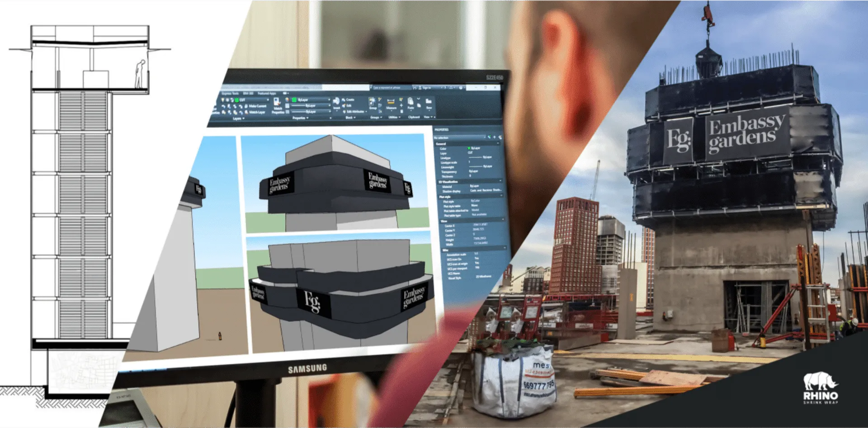868x428 pixels.
Task: Toggle the layer lightbulb on/off icon
Action: [x=223, y=100]
